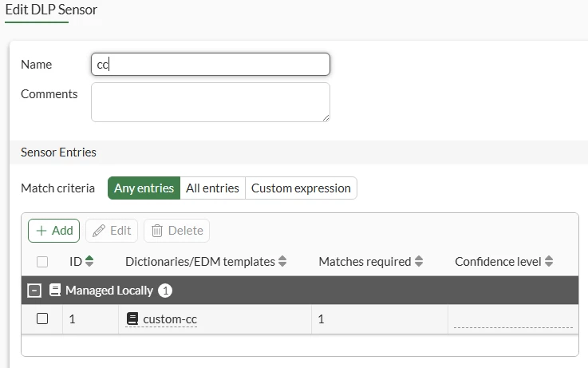This screenshot has width=588, height=368.
Task: Click the dictionary icon next to custom-cc
Action: tap(132, 319)
